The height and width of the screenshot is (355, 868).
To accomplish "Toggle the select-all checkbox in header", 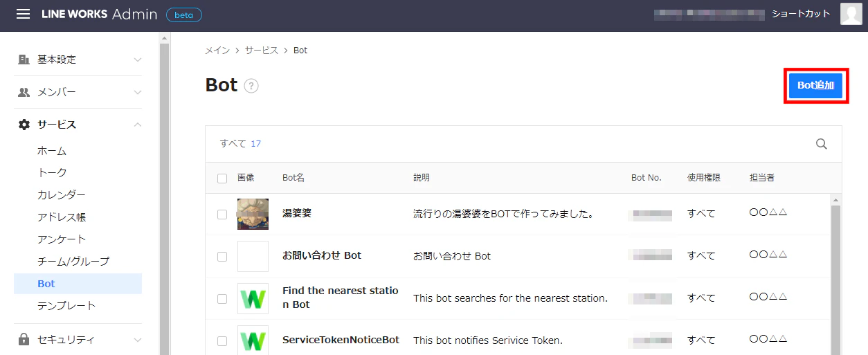I will (222, 179).
